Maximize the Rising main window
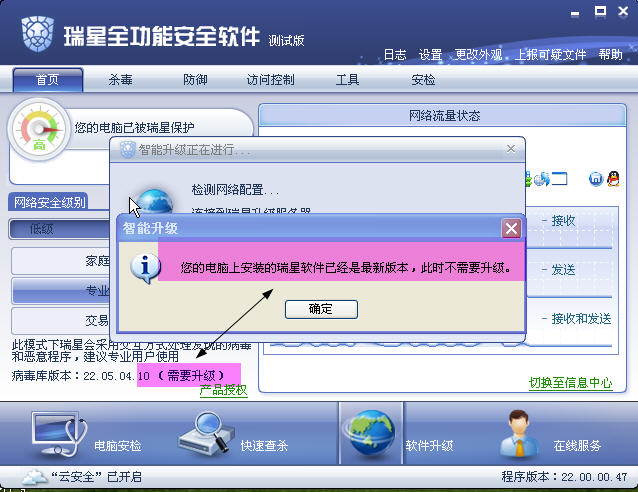The width and height of the screenshot is (638, 492). [x=600, y=11]
